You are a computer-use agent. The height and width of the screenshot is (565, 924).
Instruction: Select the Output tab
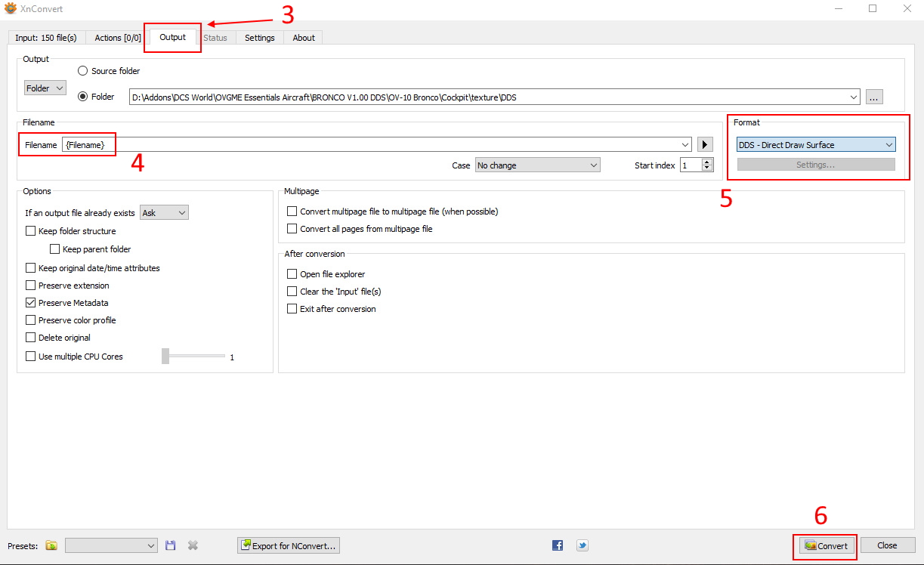coord(173,37)
